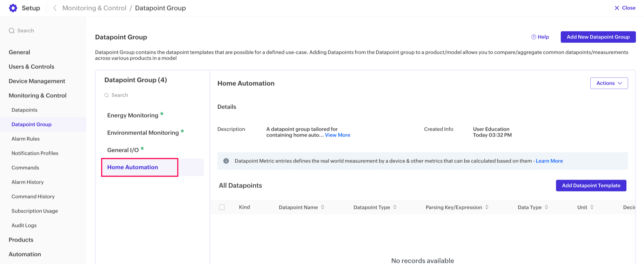Click the Setup gear icon
Screen dimensions: 644x264
click(x=13, y=8)
